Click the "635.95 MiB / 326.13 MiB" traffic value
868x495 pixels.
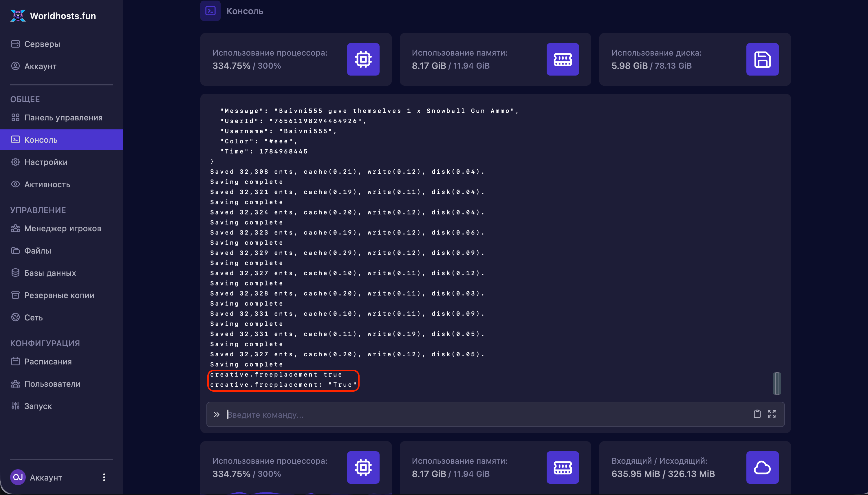(663, 474)
